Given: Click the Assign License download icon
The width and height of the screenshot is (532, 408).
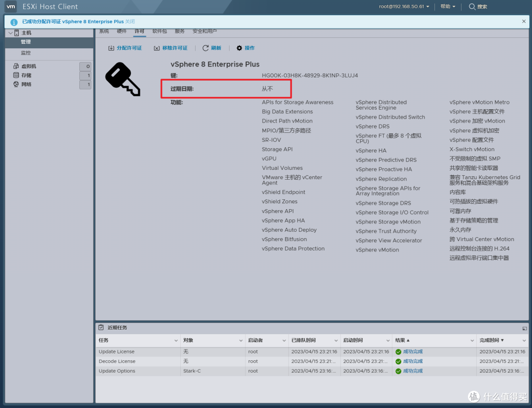Looking at the screenshot, I should (111, 48).
